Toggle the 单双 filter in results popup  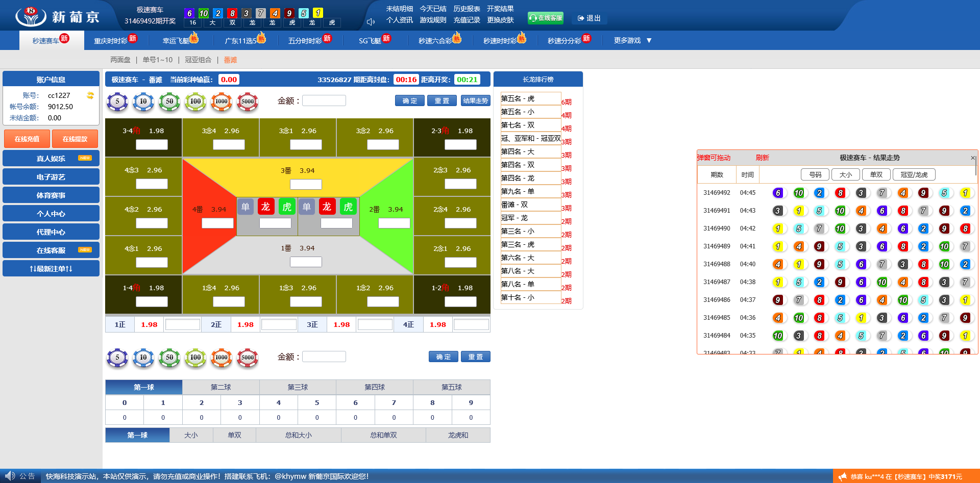tap(876, 174)
